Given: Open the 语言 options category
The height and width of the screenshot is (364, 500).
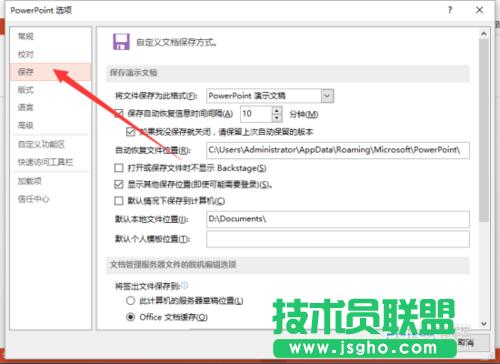Looking at the screenshot, I should 26,107.
